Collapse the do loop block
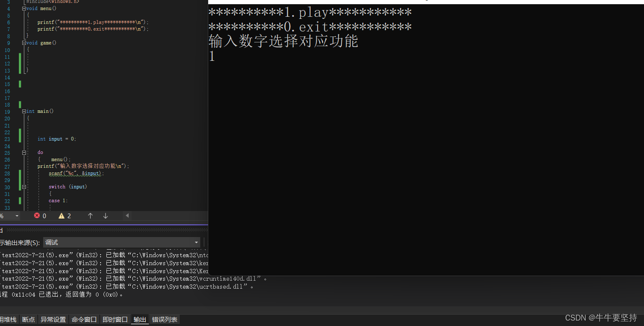 coord(24,153)
